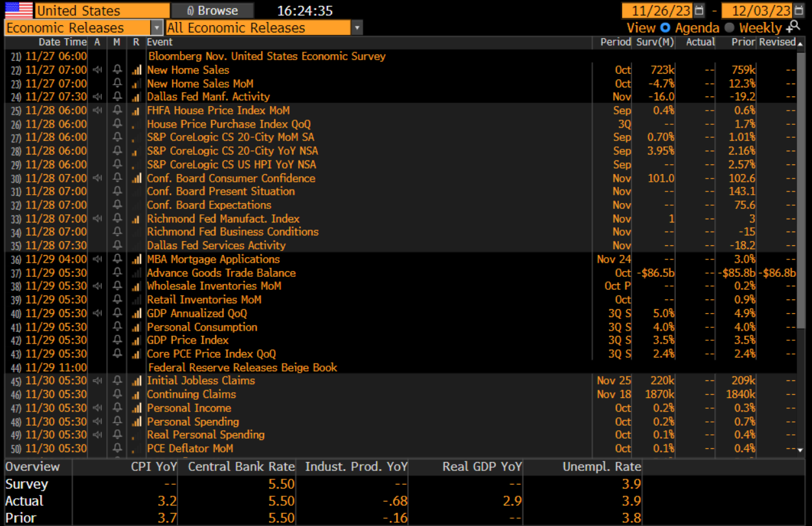Click the Browse button
This screenshot has height=526, width=812.
212,10
